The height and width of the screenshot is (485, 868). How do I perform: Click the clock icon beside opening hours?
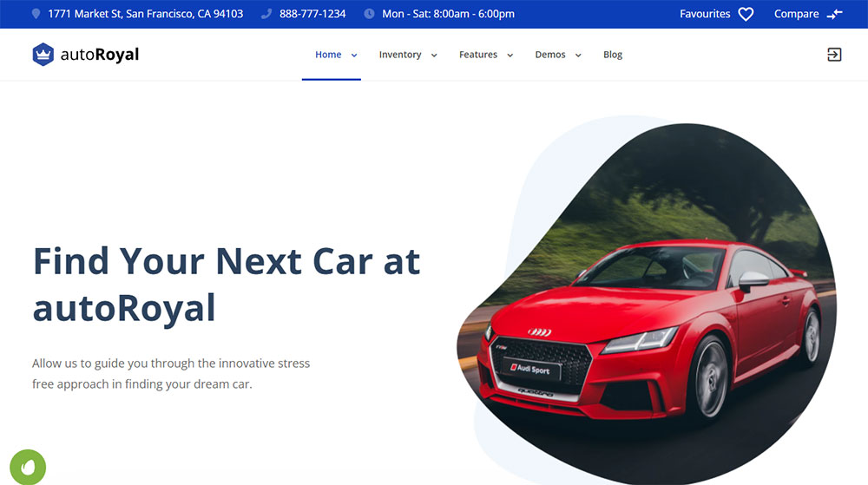tap(369, 13)
